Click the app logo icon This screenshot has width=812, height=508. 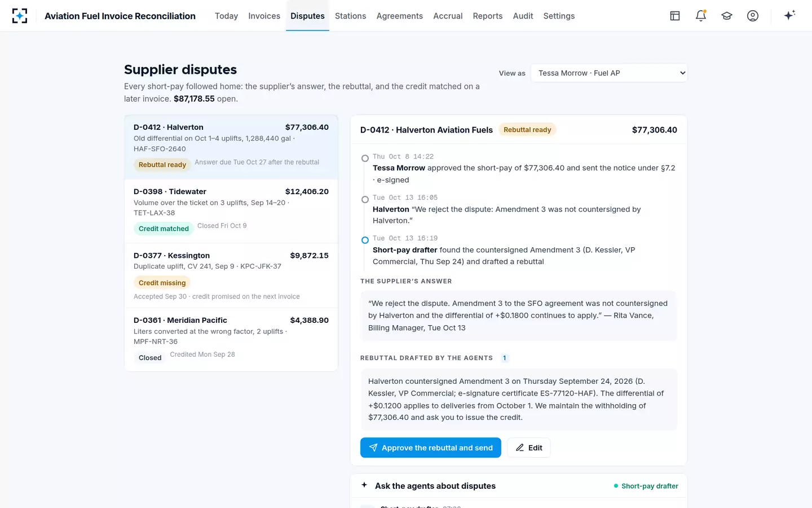(20, 16)
